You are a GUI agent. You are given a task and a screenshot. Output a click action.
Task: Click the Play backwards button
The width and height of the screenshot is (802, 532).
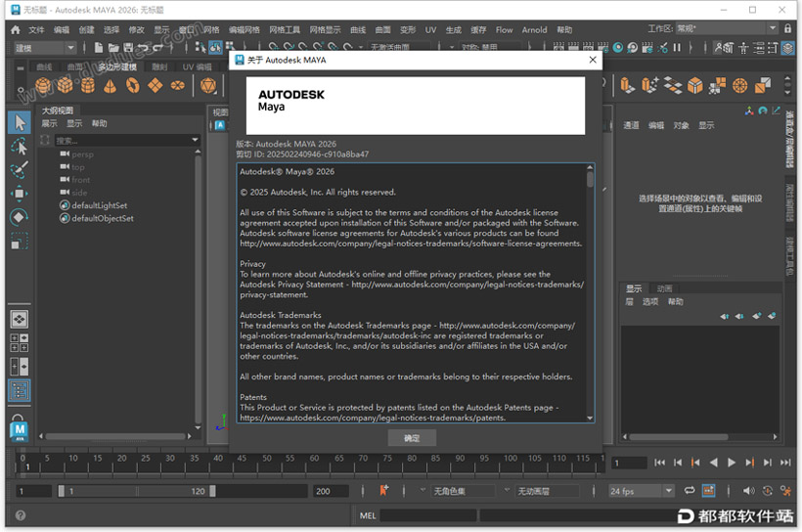(x=714, y=463)
